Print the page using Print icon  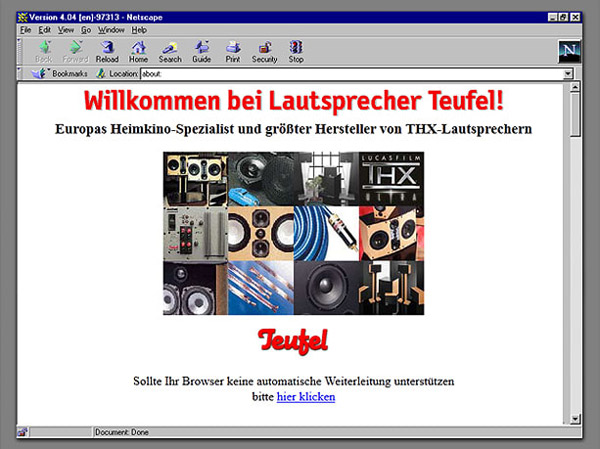[x=232, y=51]
